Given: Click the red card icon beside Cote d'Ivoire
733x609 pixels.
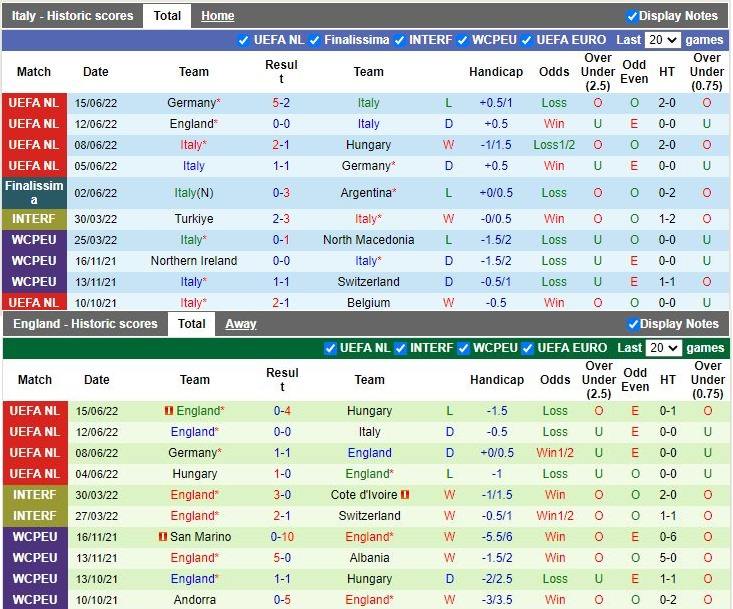Looking at the screenshot, I should pos(406,495).
